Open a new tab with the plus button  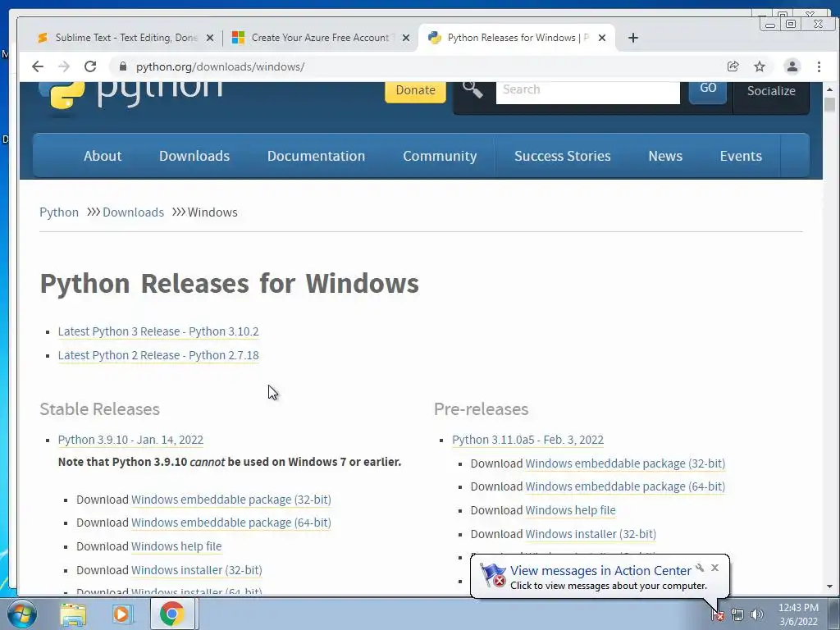(x=633, y=38)
